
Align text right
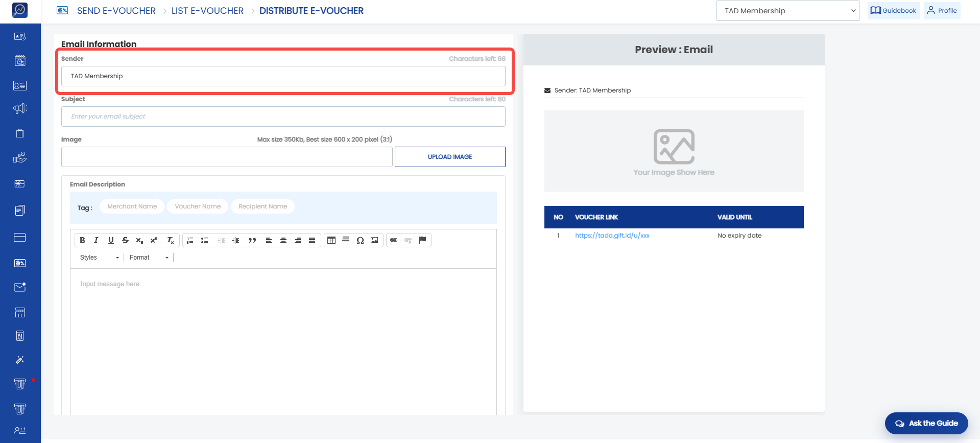(298, 240)
